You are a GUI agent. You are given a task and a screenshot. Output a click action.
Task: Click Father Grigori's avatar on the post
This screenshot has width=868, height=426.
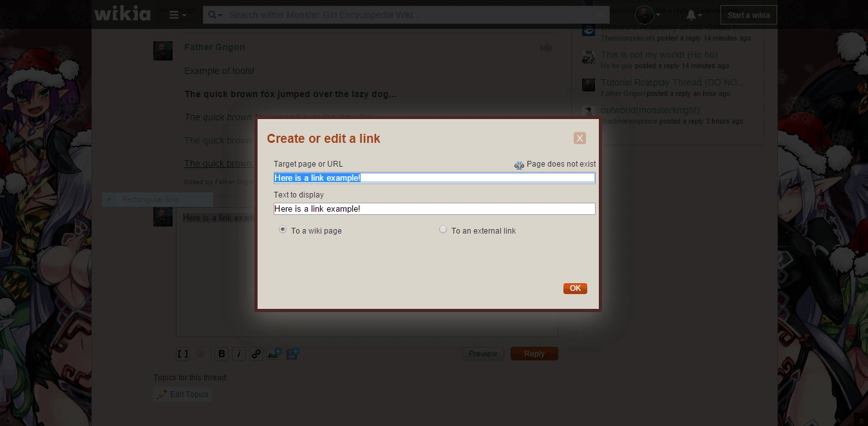pos(163,51)
